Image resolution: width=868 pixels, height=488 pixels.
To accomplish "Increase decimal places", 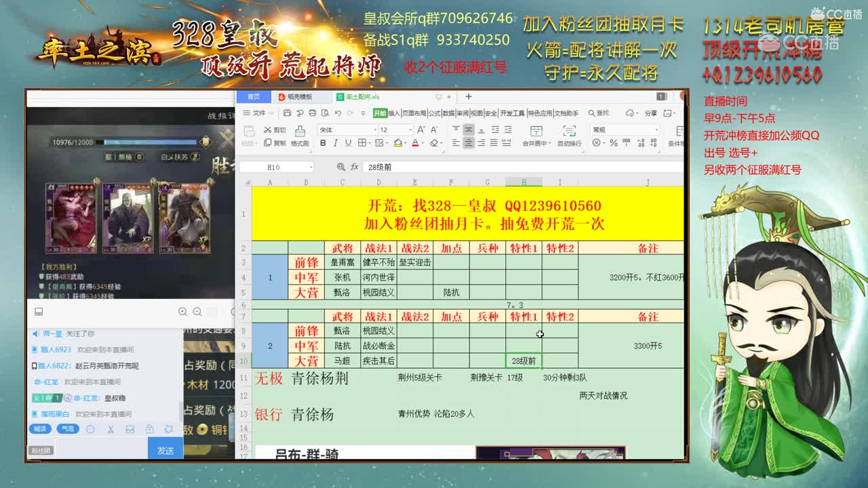I will pyautogui.click(x=640, y=143).
